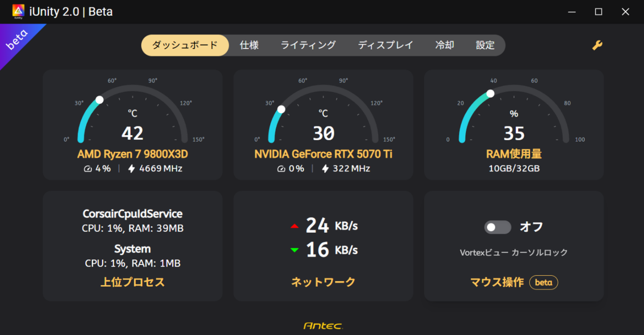Click the beta badge next to マウス操作
The height and width of the screenshot is (335, 644).
(x=544, y=282)
